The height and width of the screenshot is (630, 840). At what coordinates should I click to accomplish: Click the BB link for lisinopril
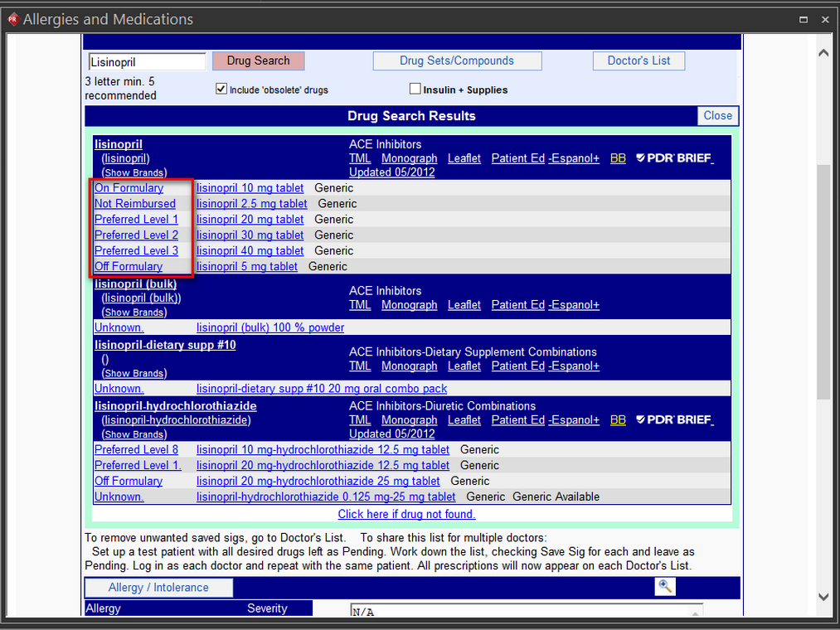(618, 158)
